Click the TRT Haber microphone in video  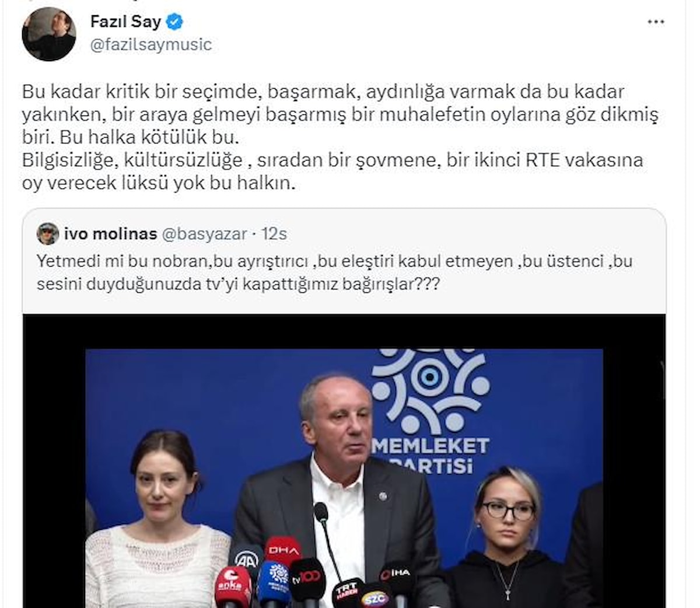click(x=348, y=593)
